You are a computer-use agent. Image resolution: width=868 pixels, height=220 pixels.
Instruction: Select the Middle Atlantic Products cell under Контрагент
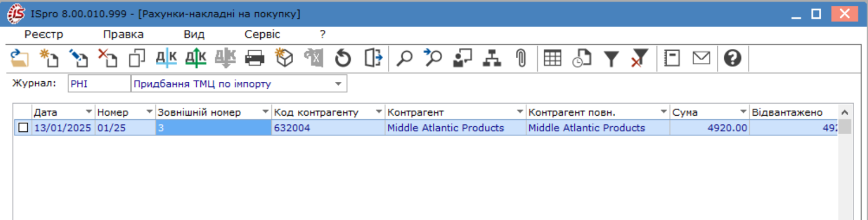[x=455, y=128]
